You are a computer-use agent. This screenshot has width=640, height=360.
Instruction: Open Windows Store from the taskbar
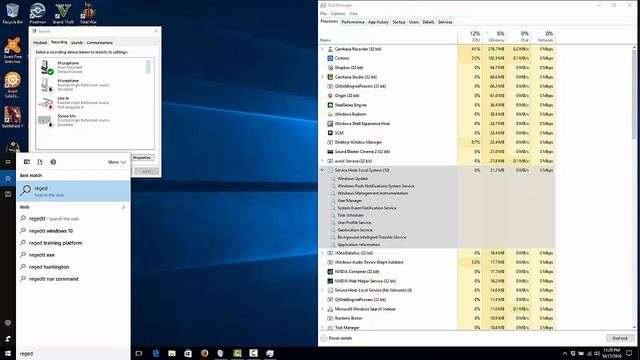[188, 353]
